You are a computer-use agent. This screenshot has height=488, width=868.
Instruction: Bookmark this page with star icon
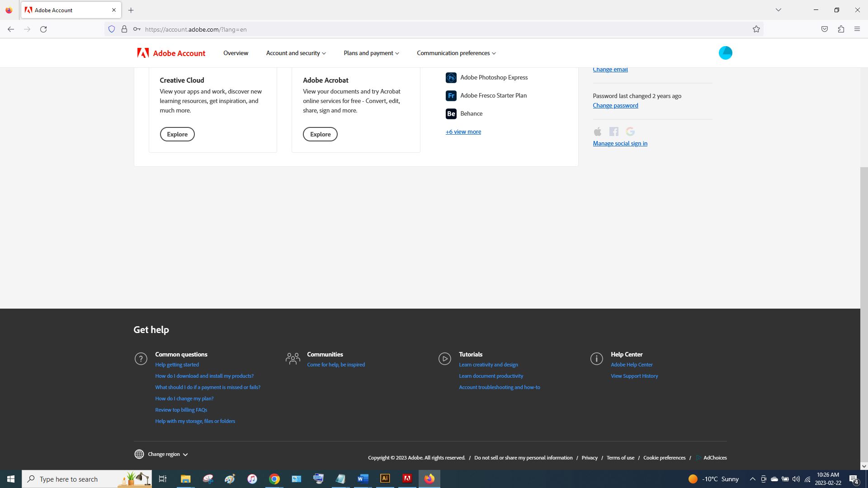click(756, 29)
